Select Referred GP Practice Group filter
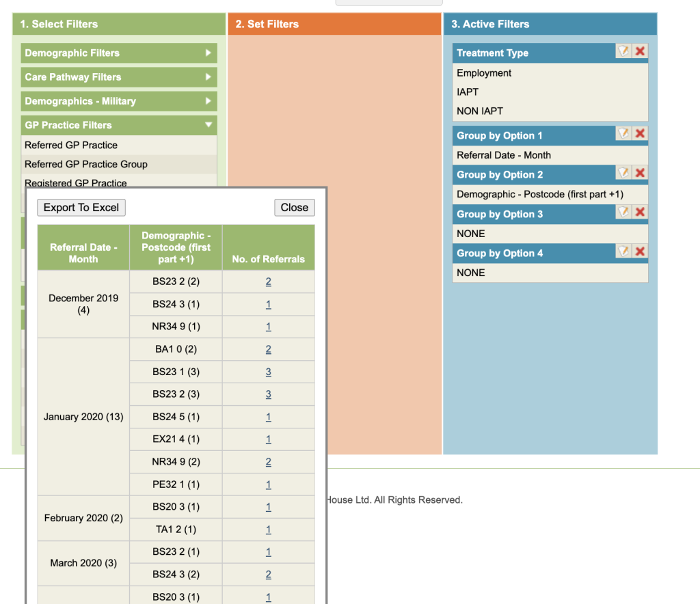 (86, 165)
